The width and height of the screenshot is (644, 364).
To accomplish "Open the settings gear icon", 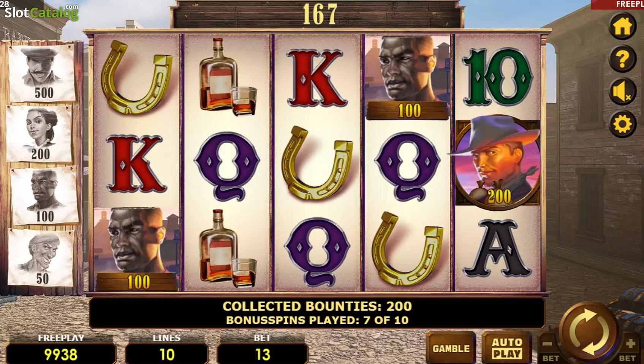I will point(622,124).
